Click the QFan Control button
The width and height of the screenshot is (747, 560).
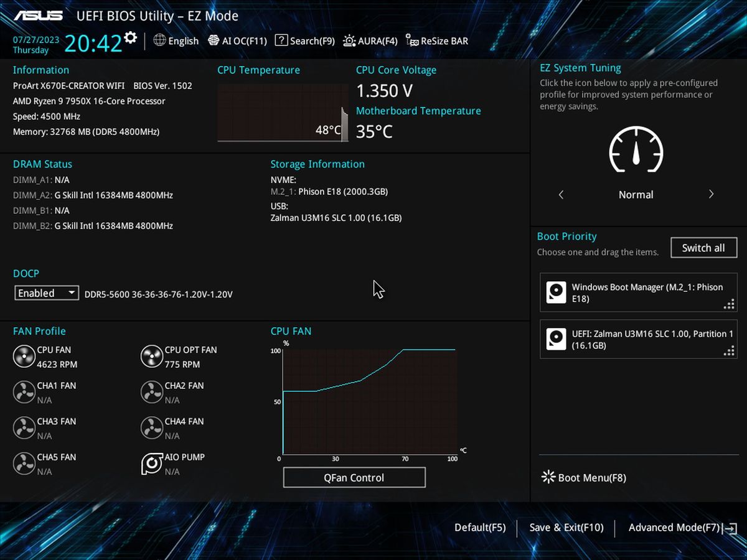coord(354,477)
